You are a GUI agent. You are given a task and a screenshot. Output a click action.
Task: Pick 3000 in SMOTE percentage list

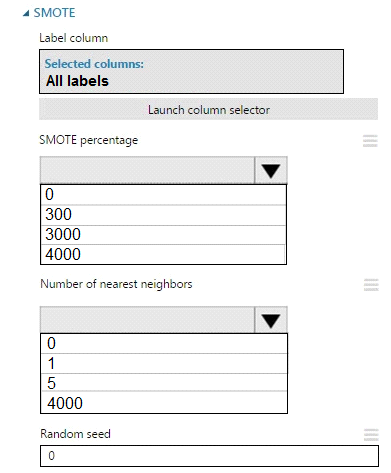[x=163, y=235]
